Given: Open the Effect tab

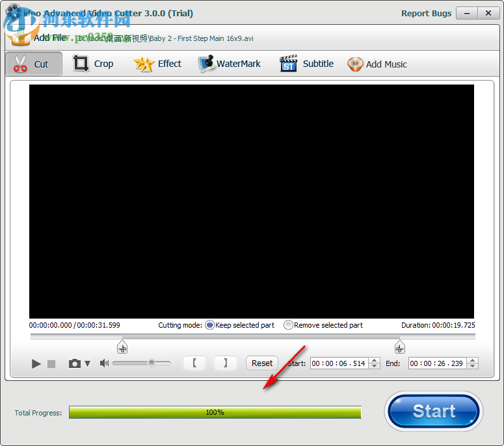Looking at the screenshot, I should [x=157, y=64].
